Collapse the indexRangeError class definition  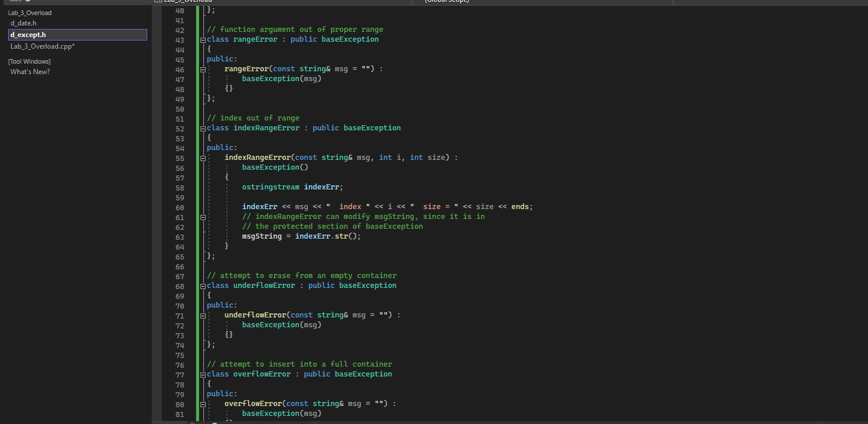202,127
